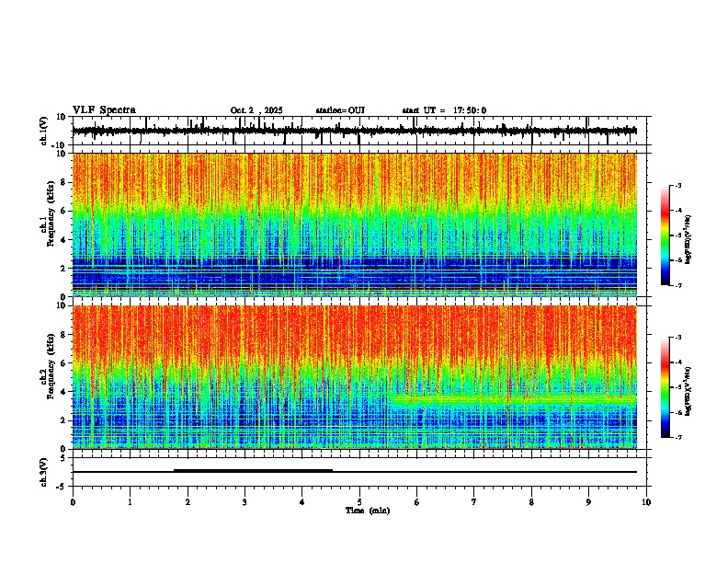Select the date text "Oct. 2 , 2025"
This screenshot has width=728, height=563.
[x=256, y=110]
